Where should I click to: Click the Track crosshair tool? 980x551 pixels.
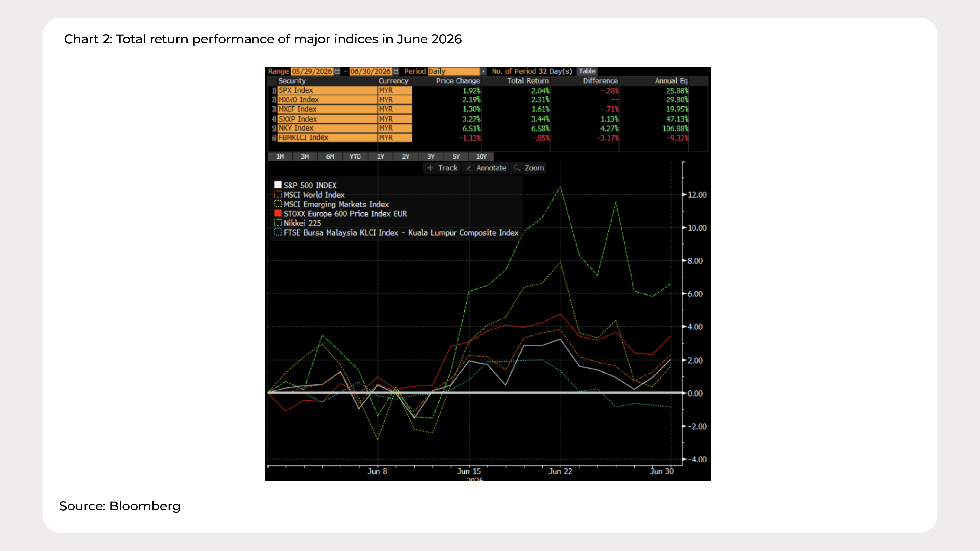click(x=442, y=168)
